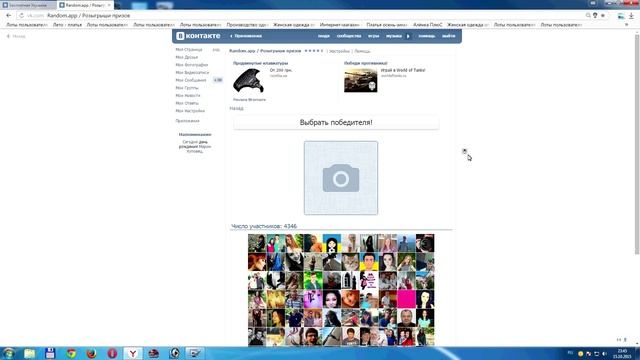Click the birthday reminder text
Image resolution: width=640 pixels, height=360 pixels.
pyautogui.click(x=195, y=147)
